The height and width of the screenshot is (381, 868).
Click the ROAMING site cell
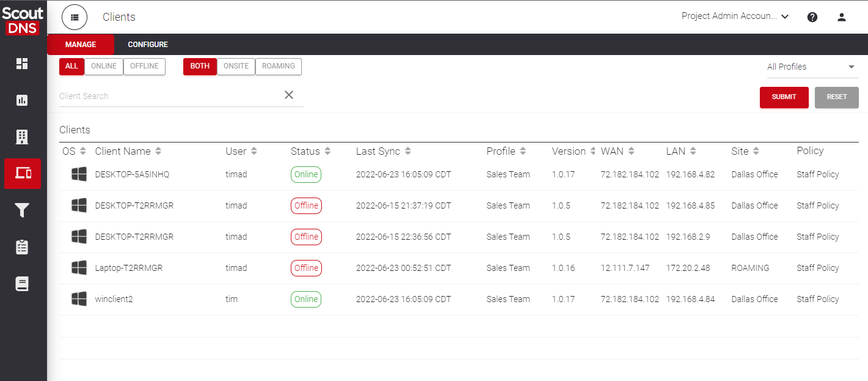pyautogui.click(x=750, y=268)
